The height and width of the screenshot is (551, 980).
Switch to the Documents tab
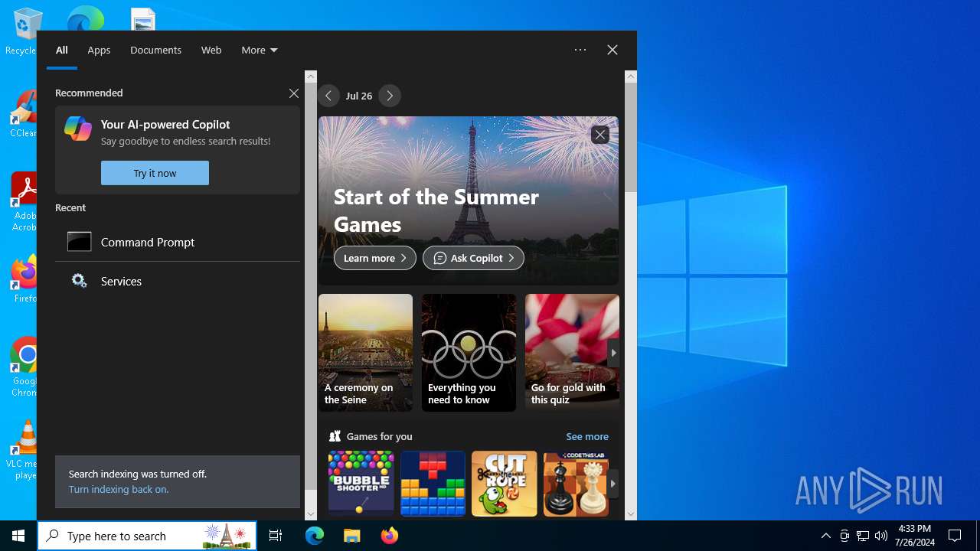[x=155, y=50]
